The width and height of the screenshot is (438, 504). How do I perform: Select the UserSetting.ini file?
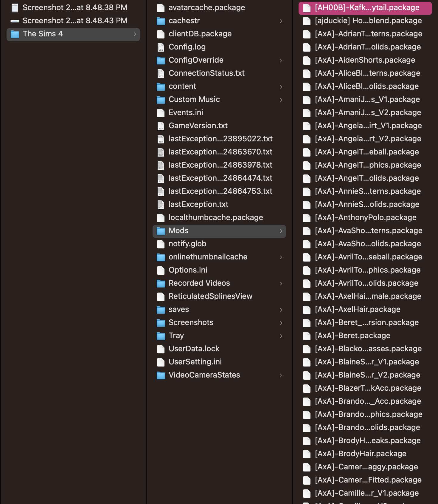(195, 362)
